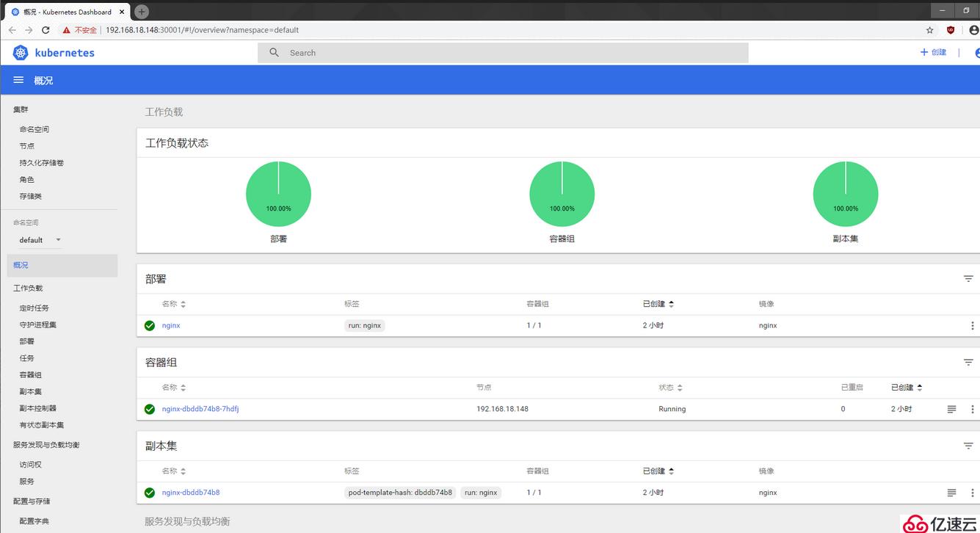Open 持久化存储卷 in the sidebar
The image size is (980, 533).
coord(42,163)
